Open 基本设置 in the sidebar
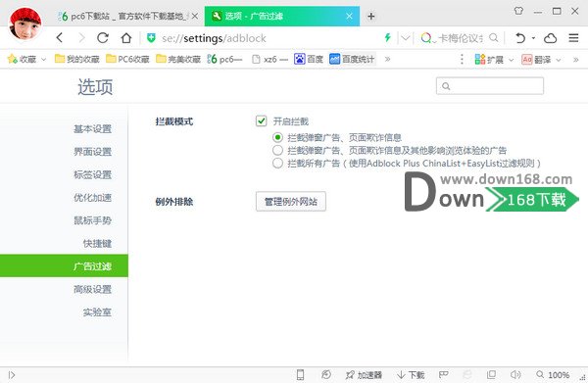The height and width of the screenshot is (383, 588). click(x=93, y=129)
